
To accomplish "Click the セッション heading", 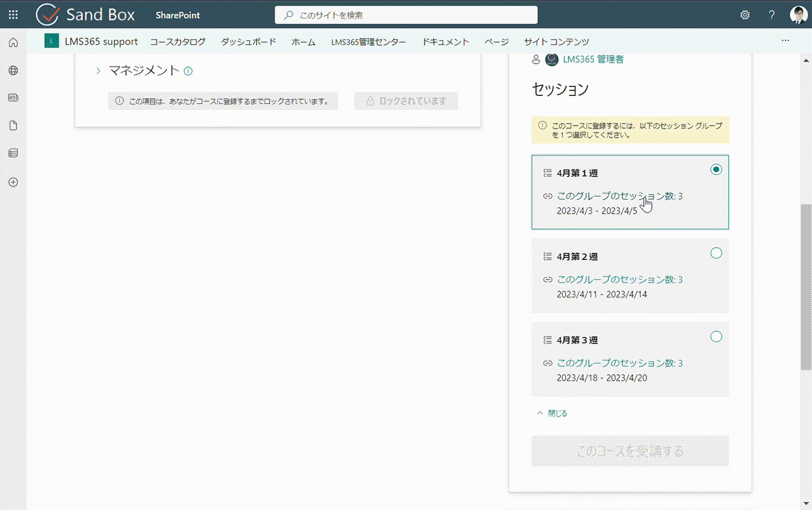I will click(x=560, y=89).
